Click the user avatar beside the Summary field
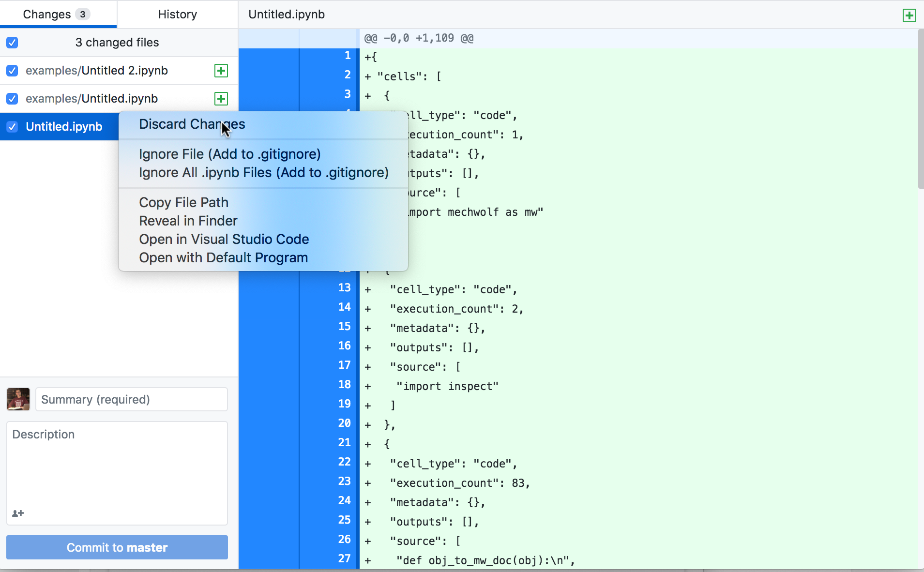The height and width of the screenshot is (572, 924). pos(18,399)
